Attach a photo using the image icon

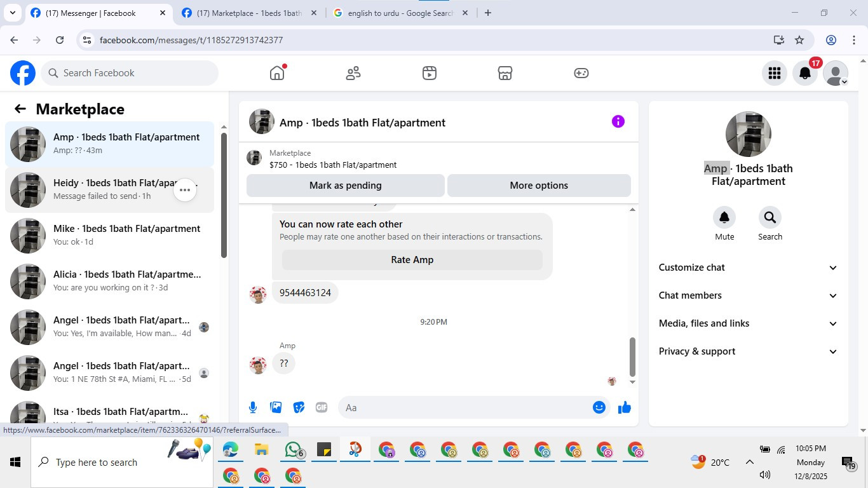coord(276,407)
